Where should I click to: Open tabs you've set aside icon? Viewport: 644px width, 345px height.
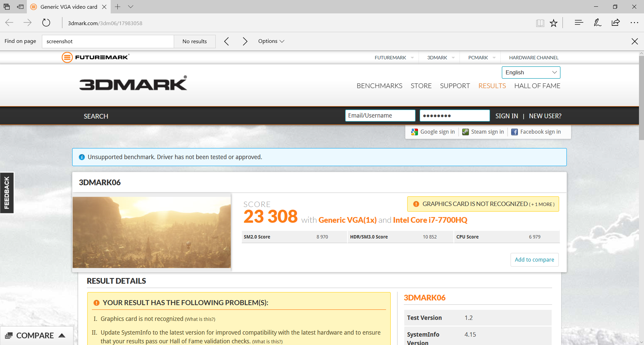pos(7,7)
